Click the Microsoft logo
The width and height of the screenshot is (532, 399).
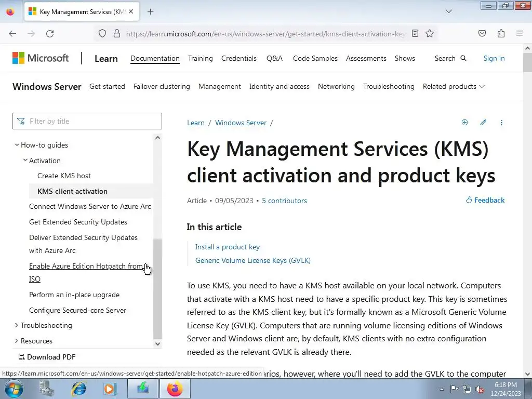(41, 58)
